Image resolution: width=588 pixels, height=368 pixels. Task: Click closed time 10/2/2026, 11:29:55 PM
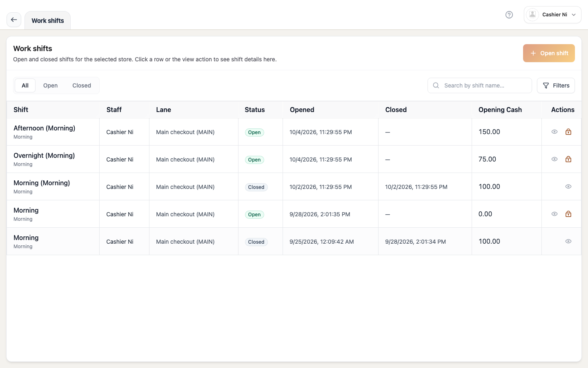tap(416, 187)
